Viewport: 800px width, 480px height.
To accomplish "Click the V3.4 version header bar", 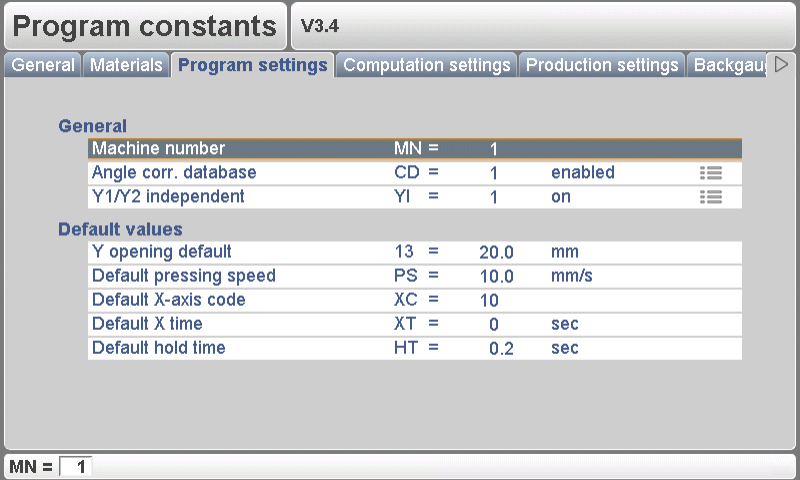I will 543,27.
